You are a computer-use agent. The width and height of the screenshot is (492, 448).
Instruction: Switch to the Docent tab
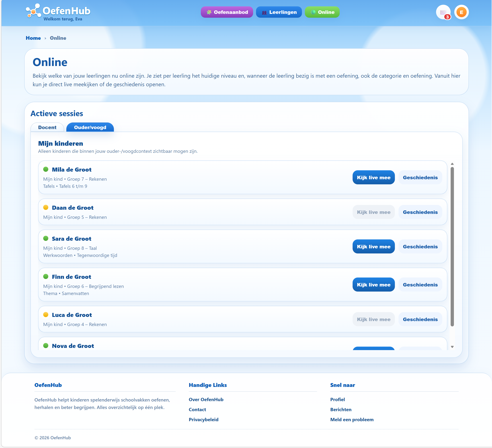tap(47, 127)
